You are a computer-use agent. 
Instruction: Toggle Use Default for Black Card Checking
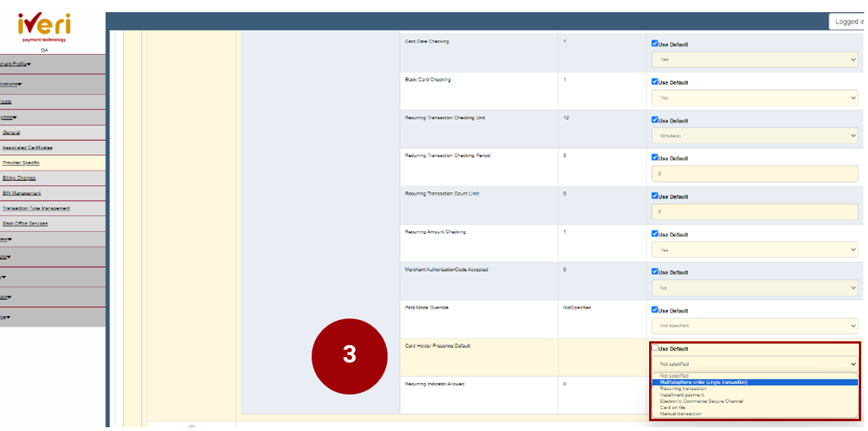point(655,82)
